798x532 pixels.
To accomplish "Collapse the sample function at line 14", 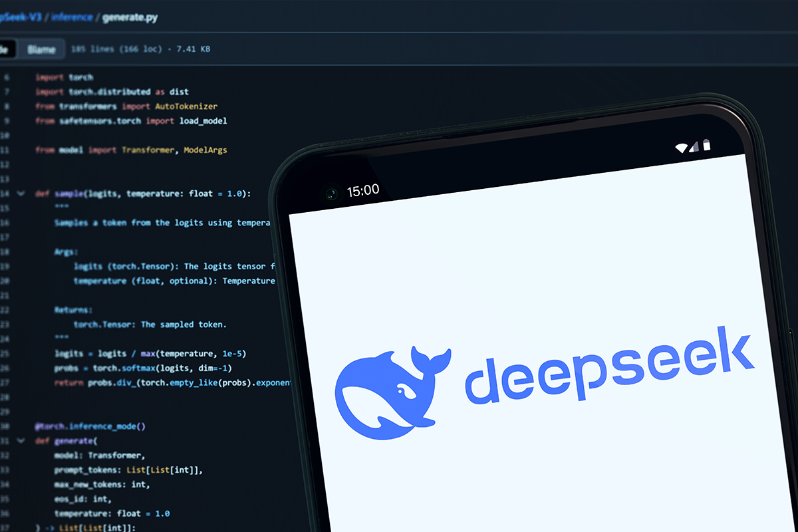I will point(21,194).
